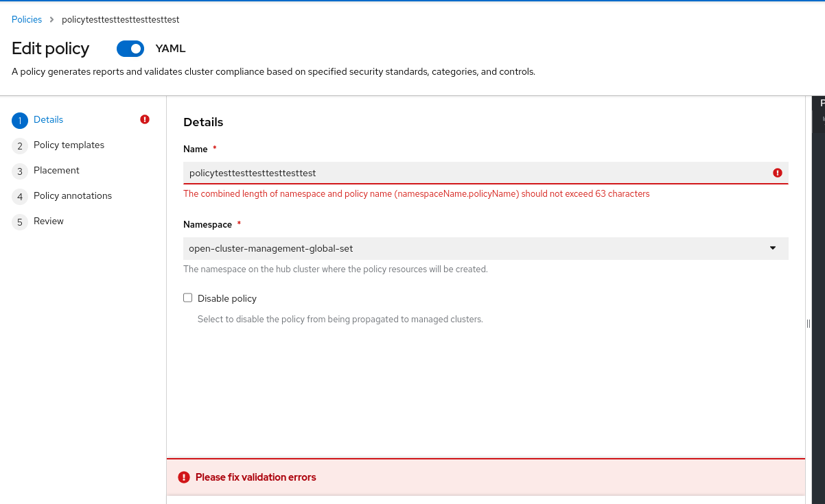Click the alert icon in validation errors banner
Screen dimensions: 825x504
coord(183,477)
